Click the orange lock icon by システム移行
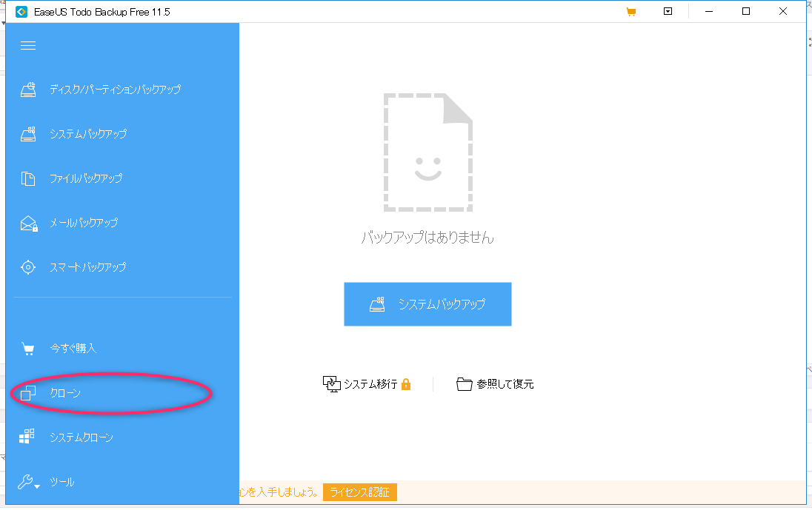Image resolution: width=812 pixels, height=510 pixels. click(x=407, y=384)
